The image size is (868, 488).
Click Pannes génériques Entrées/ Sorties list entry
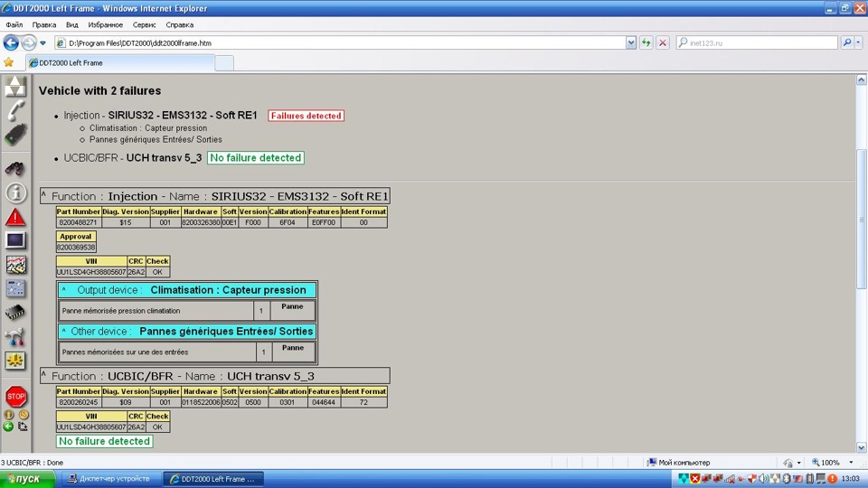click(x=156, y=139)
